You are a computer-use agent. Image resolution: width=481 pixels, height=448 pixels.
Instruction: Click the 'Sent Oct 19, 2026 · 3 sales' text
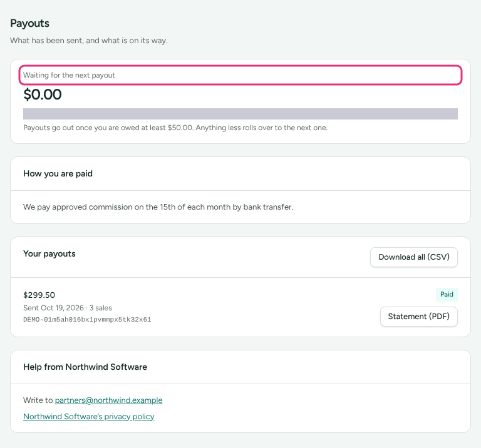pos(68,308)
